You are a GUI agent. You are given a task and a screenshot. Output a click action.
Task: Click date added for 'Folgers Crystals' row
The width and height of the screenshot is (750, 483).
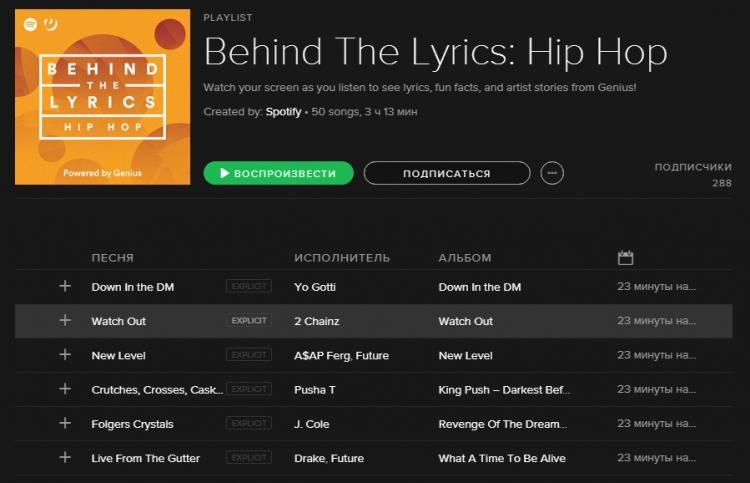pos(656,423)
